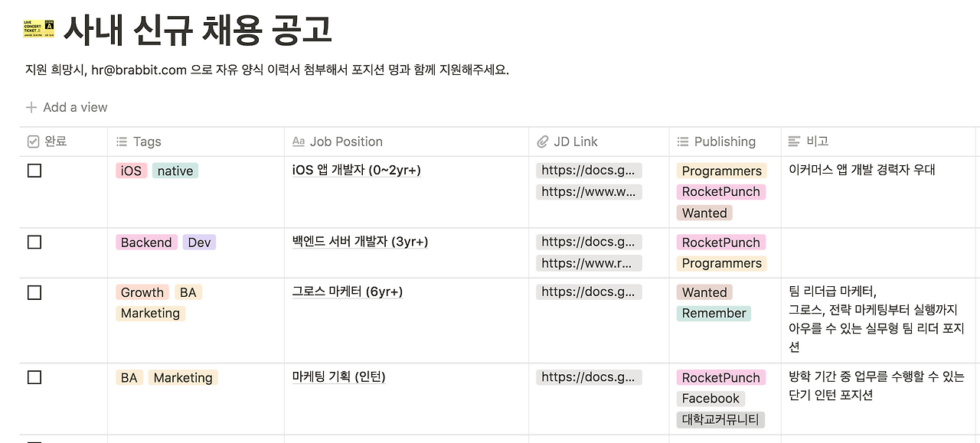This screenshot has height=443, width=980.
Task: Click the checkbox icon in 완료 column header
Action: click(x=34, y=141)
